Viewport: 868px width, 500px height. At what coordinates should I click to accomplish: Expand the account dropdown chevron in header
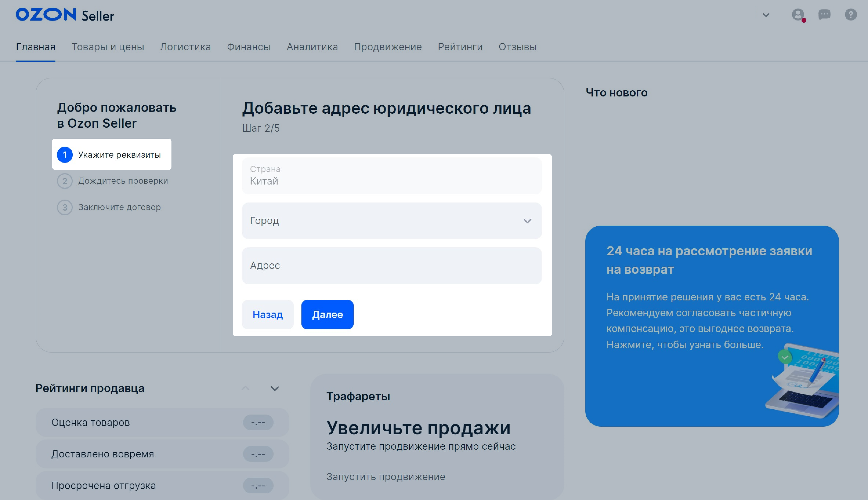click(x=766, y=15)
